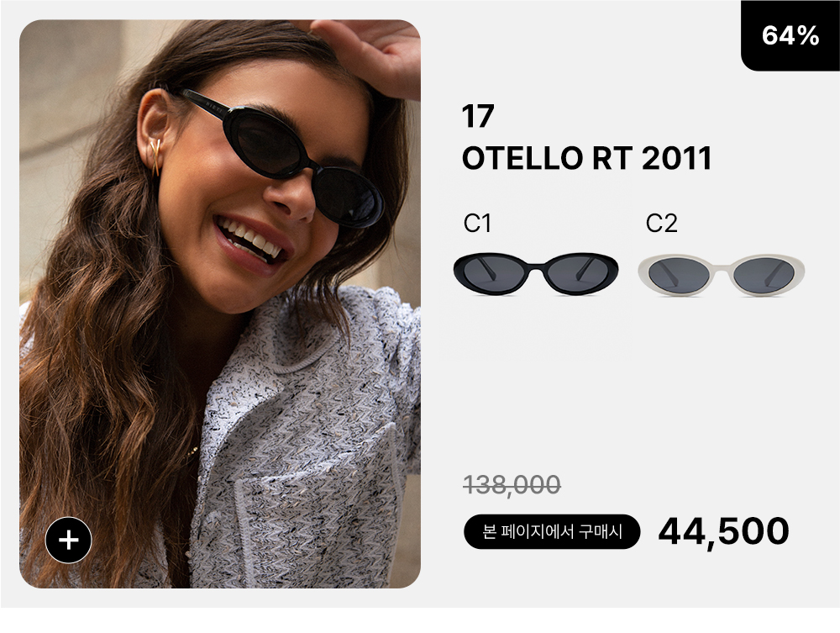This screenshot has width=840, height=633.
Task: Click the 64% discount badge
Action: (x=790, y=35)
